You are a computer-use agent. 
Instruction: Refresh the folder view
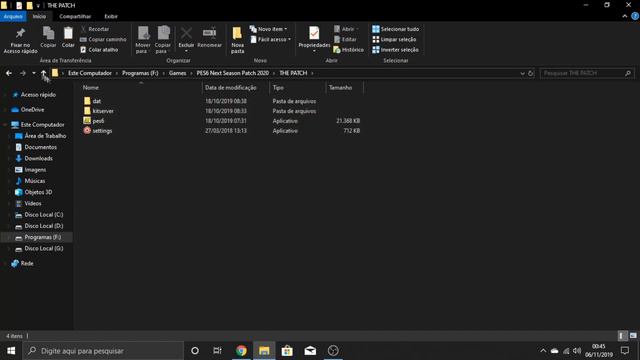pyautogui.click(x=531, y=73)
